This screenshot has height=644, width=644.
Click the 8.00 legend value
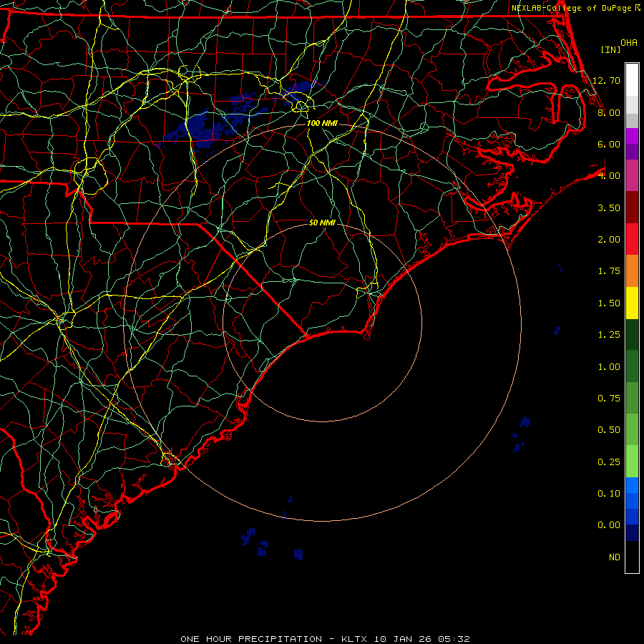click(x=609, y=112)
